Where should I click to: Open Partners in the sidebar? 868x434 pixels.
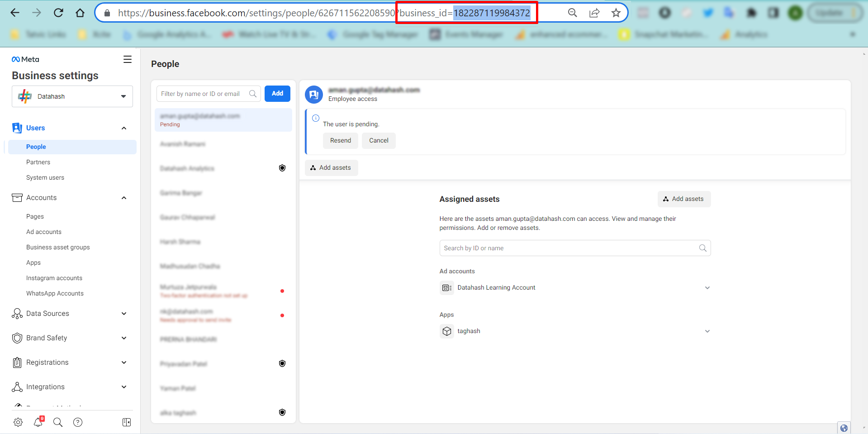[38, 162]
